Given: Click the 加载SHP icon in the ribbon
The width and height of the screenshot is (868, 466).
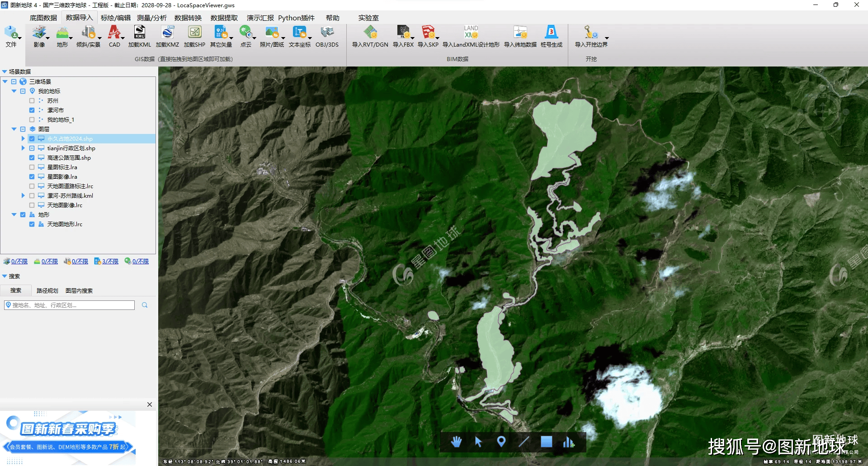Looking at the screenshot, I should point(194,33).
